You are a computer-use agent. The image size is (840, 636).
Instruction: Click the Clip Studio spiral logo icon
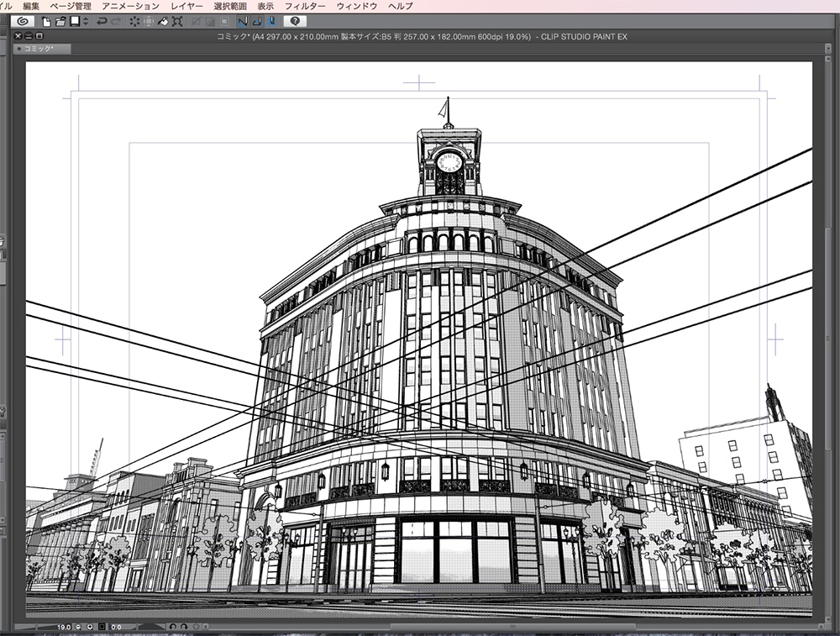point(23,21)
